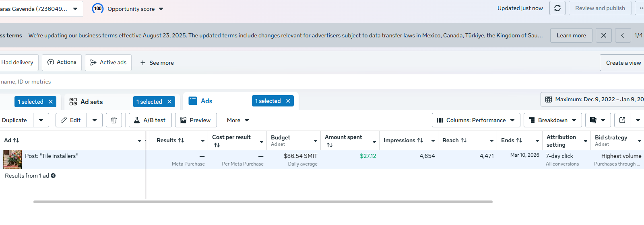Open the Columns: Performance dropdown
Viewport: 644px width, 225px height.
(x=476, y=120)
